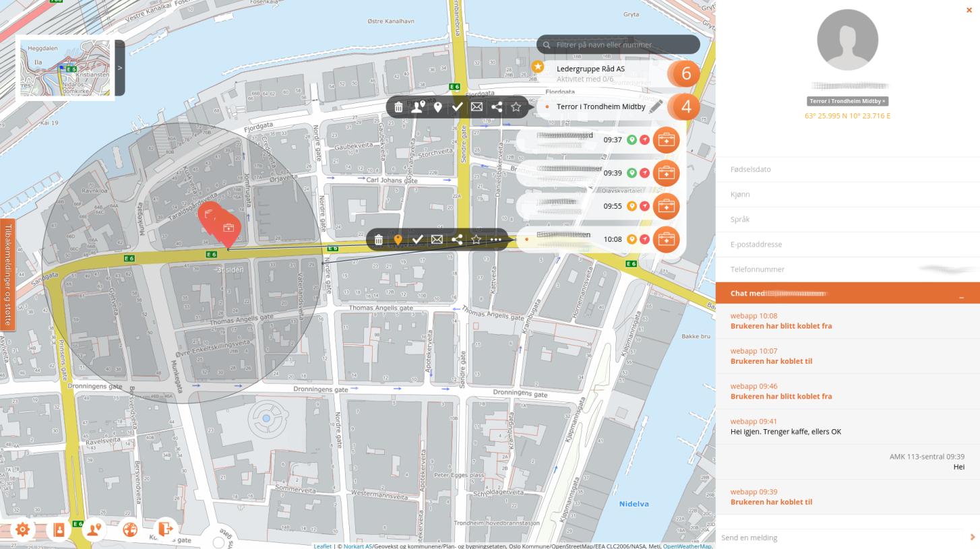Expand the minimap with its arrow handle
Screen dimensions: 980x549
click(x=119, y=67)
